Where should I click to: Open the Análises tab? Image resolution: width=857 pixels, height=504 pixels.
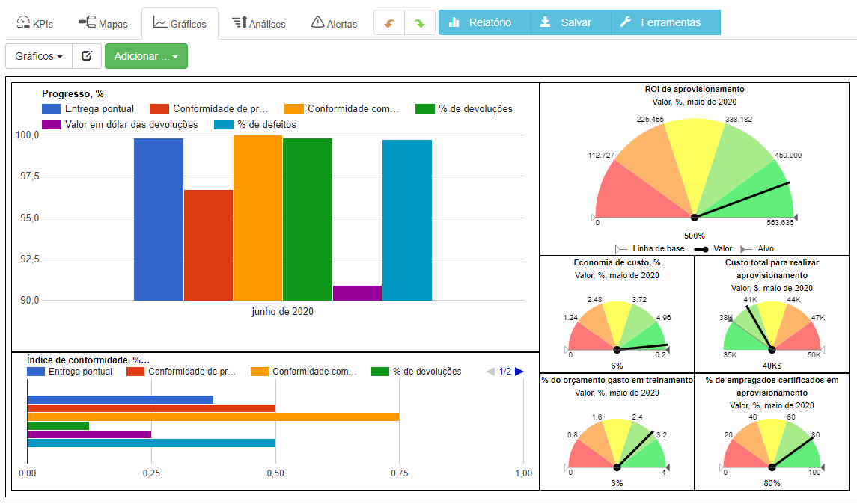tap(259, 23)
